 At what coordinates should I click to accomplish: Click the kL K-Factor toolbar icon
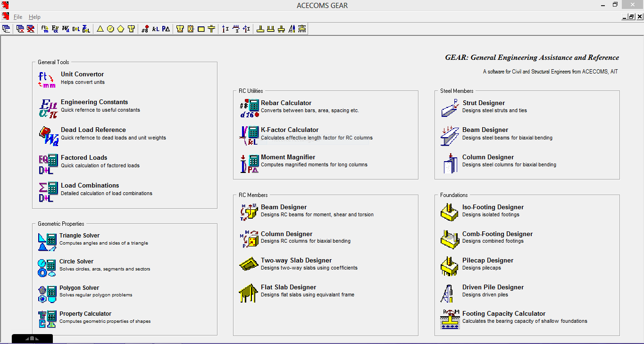156,29
